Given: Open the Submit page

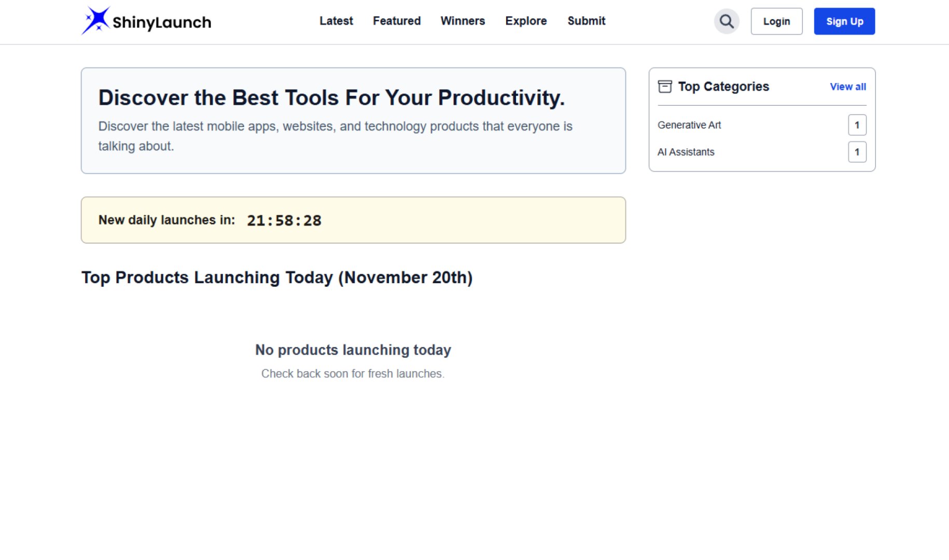Looking at the screenshot, I should [586, 21].
